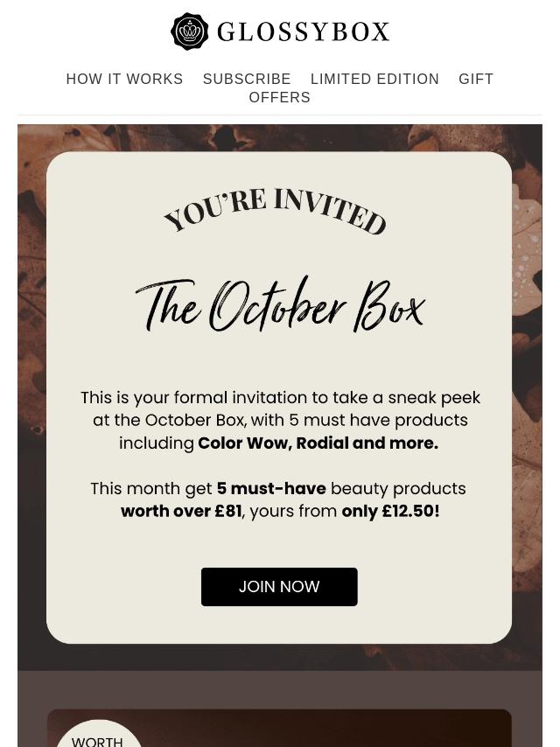Click the "only £12.50!" price text

pyautogui.click(x=390, y=511)
